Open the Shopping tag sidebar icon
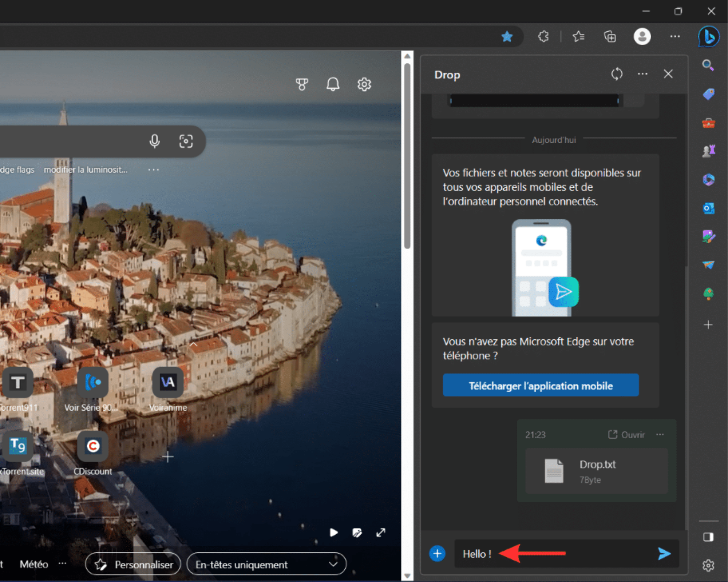728x582 pixels. pyautogui.click(x=708, y=94)
